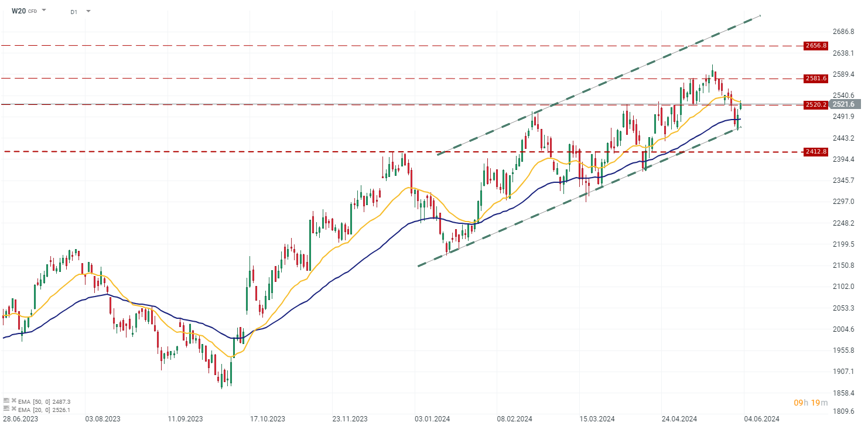
Task: Click the current price marker 2521.6
Action: pyautogui.click(x=843, y=104)
